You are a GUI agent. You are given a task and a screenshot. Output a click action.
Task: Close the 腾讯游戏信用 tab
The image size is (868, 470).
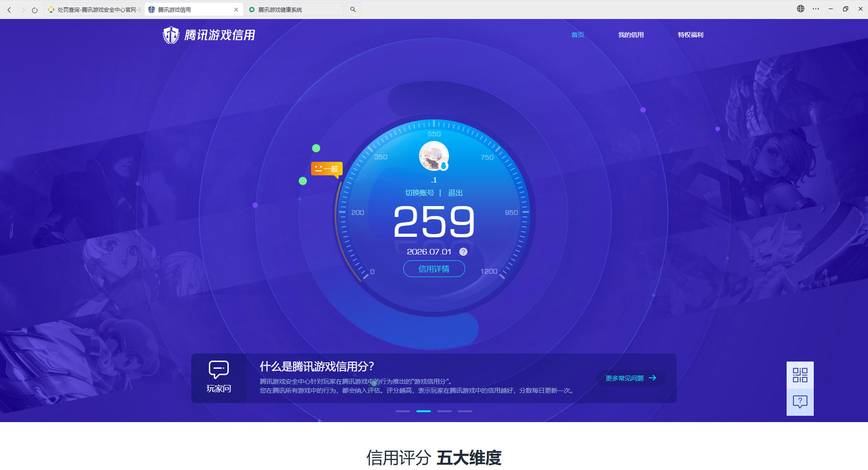pyautogui.click(x=236, y=9)
